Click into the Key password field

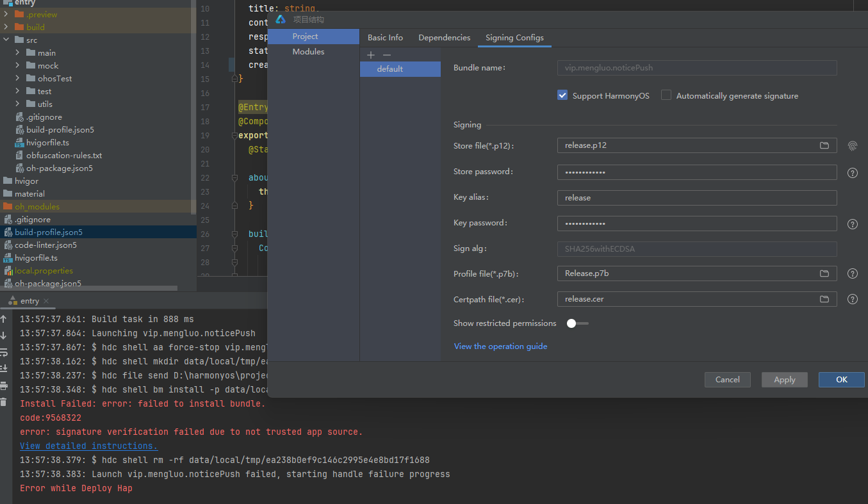click(697, 224)
